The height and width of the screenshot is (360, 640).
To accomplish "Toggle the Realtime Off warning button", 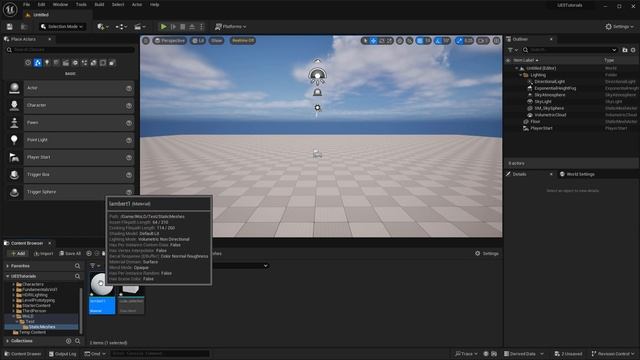I will click(x=242, y=40).
